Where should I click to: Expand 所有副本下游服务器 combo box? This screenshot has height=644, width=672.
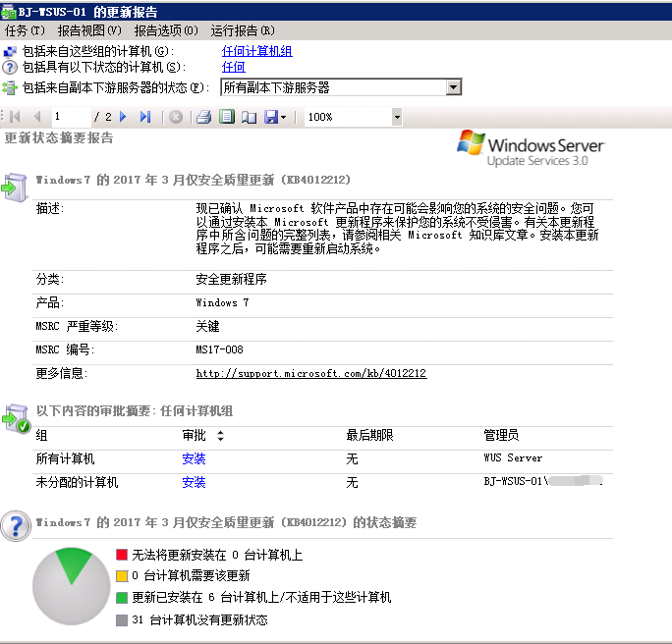point(453,87)
